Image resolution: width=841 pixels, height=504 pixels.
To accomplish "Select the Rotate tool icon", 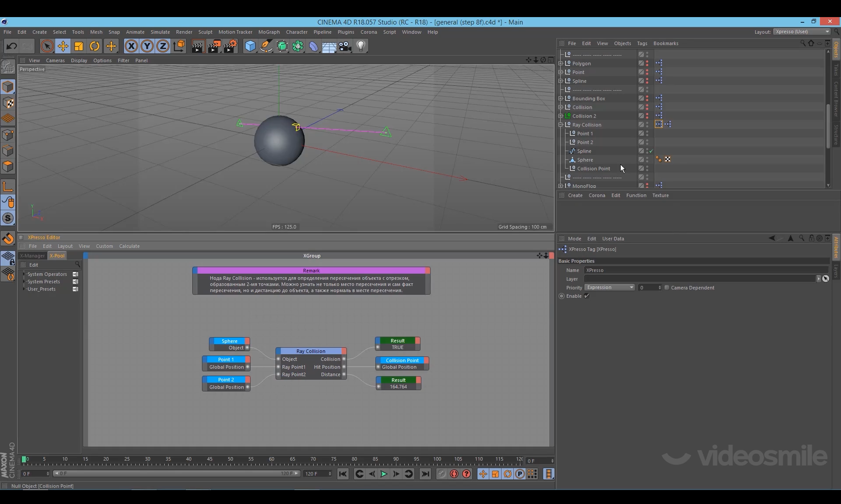I will click(x=95, y=46).
